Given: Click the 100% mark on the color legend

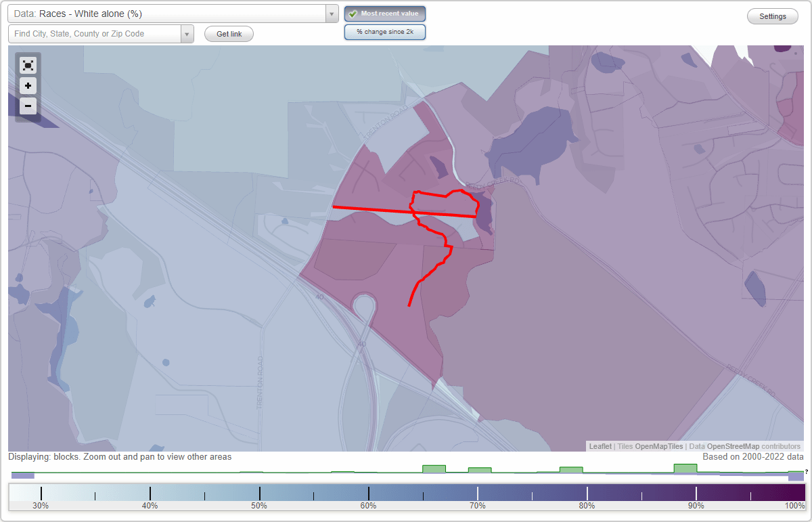Looking at the screenshot, I should click(x=794, y=506).
